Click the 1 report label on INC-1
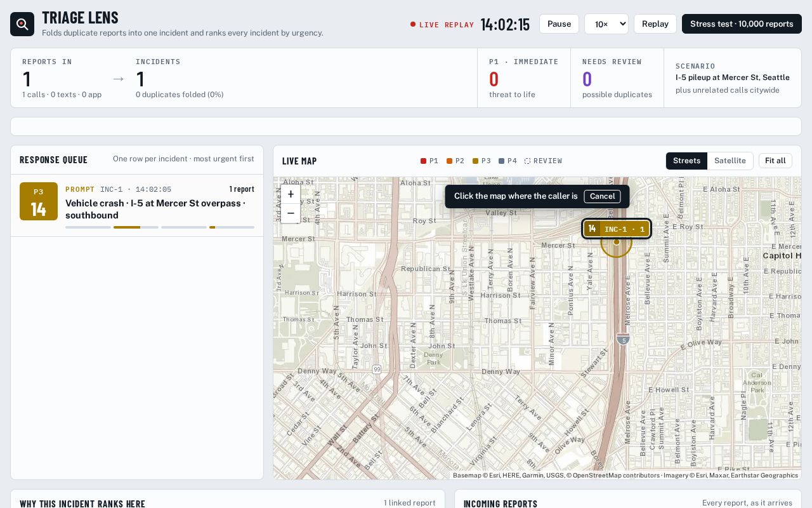 pos(242,189)
